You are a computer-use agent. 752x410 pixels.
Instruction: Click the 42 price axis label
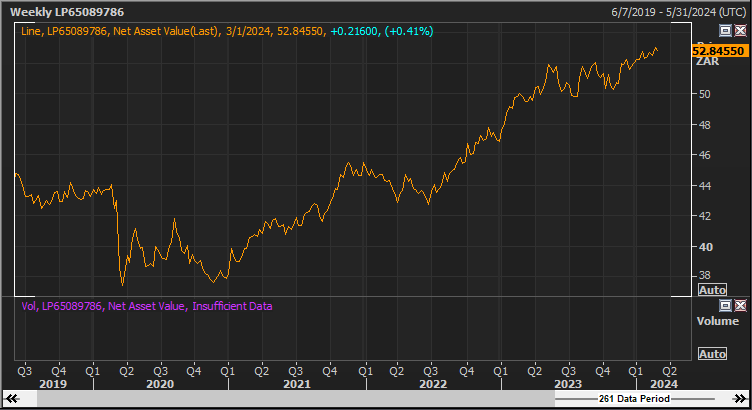(x=705, y=216)
